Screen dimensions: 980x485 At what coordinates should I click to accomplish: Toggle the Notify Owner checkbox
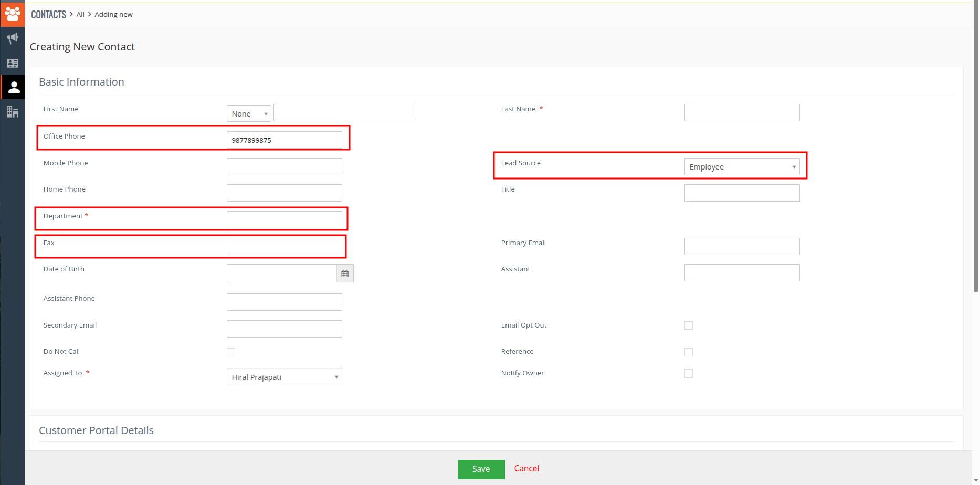(x=689, y=373)
